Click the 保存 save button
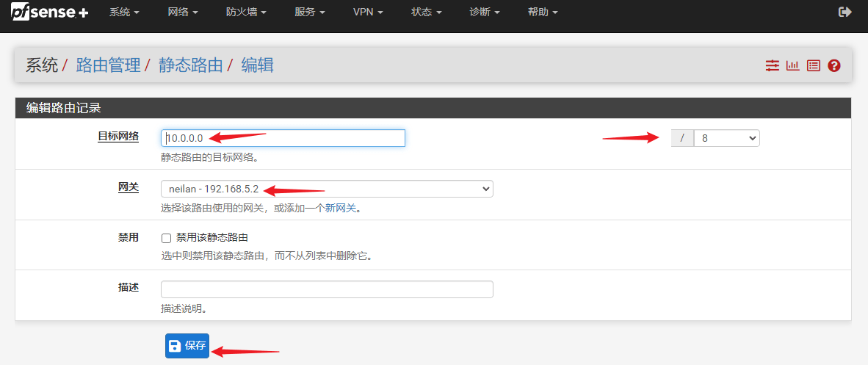This screenshot has width=868, height=365. point(187,345)
